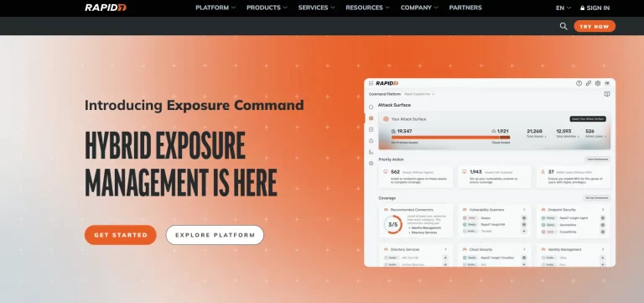Click the book icon below dashboard header

click(606, 94)
